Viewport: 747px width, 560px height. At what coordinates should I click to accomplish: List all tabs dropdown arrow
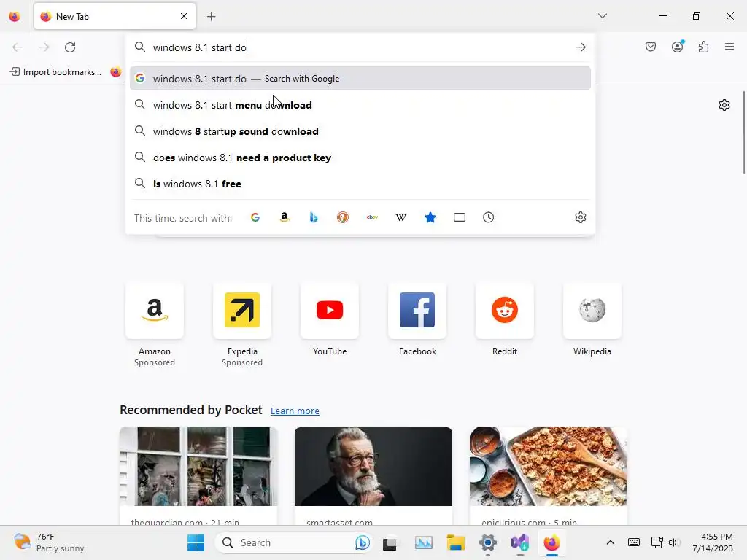pyautogui.click(x=603, y=16)
